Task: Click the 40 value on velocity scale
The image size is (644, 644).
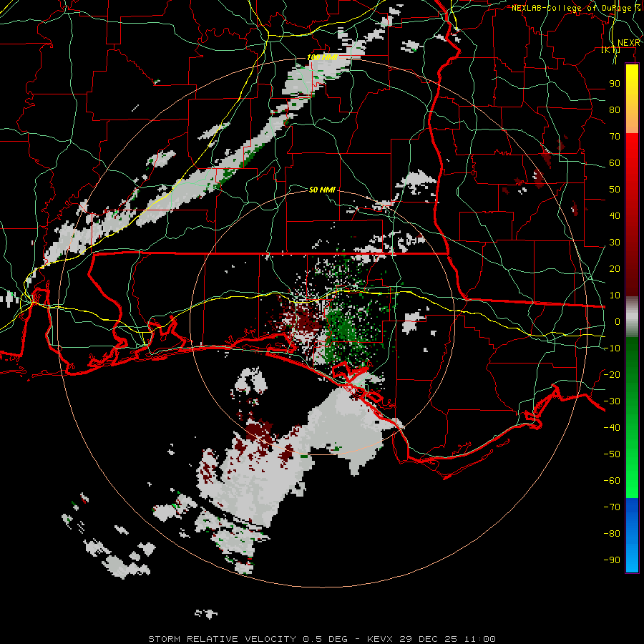Action: [615, 215]
